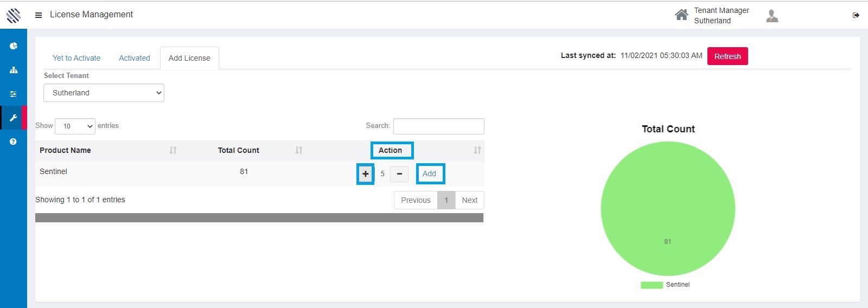Toggle the hamburger menu icon
Screen dimensions: 868x308
tap(39, 15)
